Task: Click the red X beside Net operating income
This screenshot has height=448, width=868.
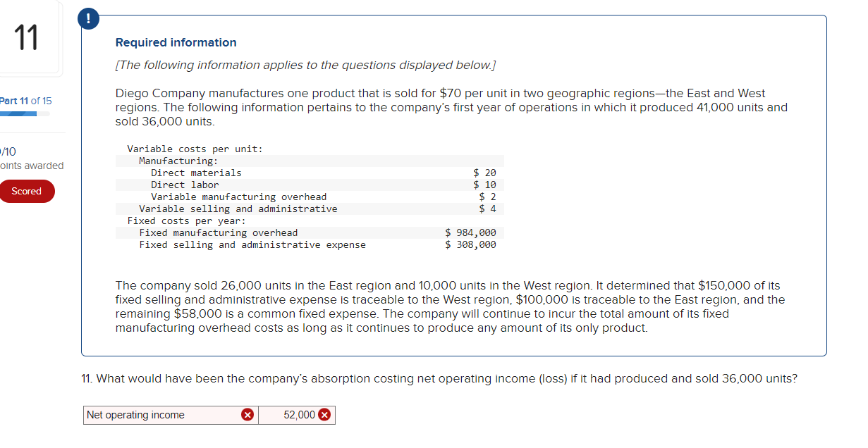Action: pyautogui.click(x=247, y=415)
